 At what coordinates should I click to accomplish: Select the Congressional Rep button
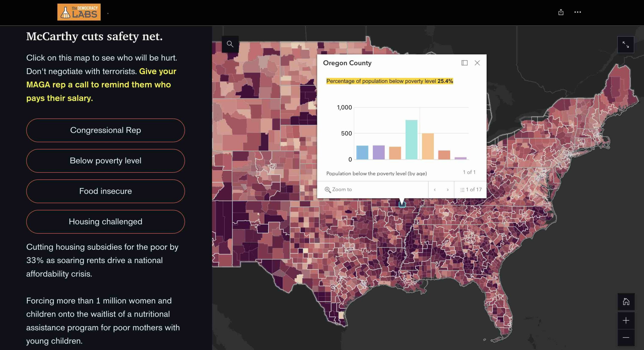click(x=105, y=130)
